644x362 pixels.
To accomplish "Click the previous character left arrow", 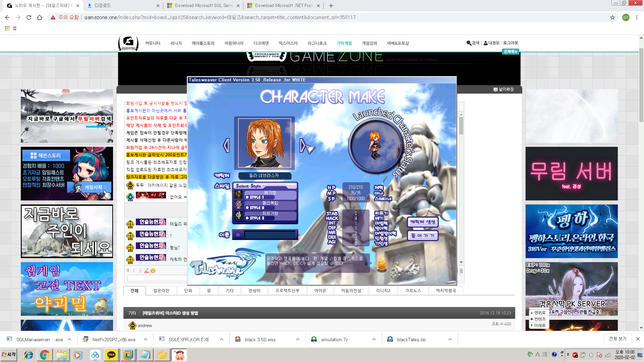I will tap(226, 145).
